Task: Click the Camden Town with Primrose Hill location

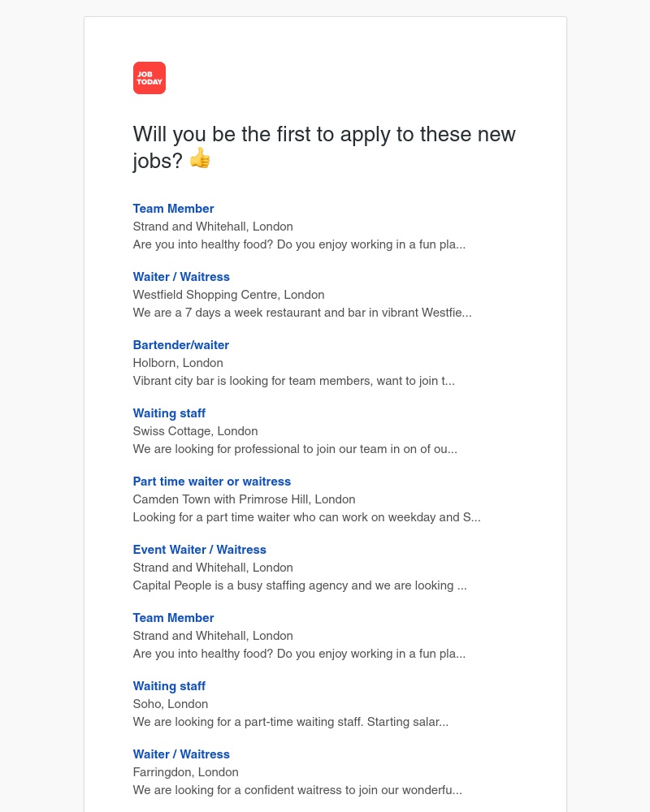Action: click(244, 499)
